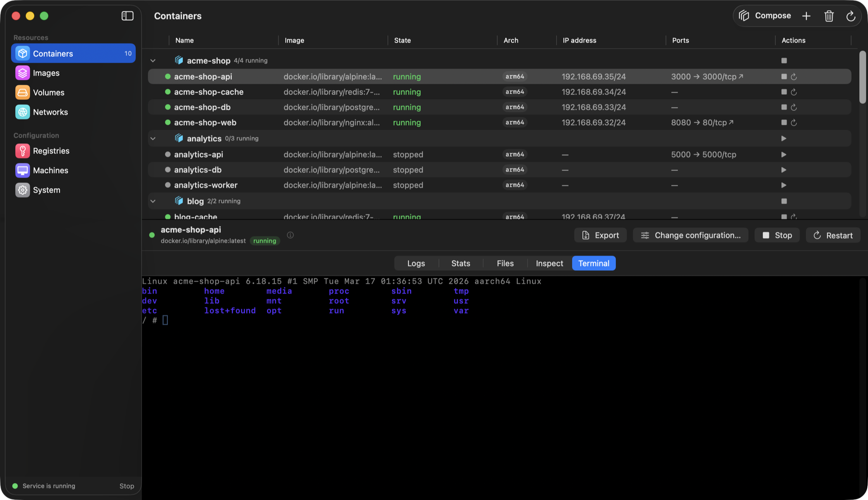Stop the acme-shop-db container row icon
The image size is (868, 500).
784,107
